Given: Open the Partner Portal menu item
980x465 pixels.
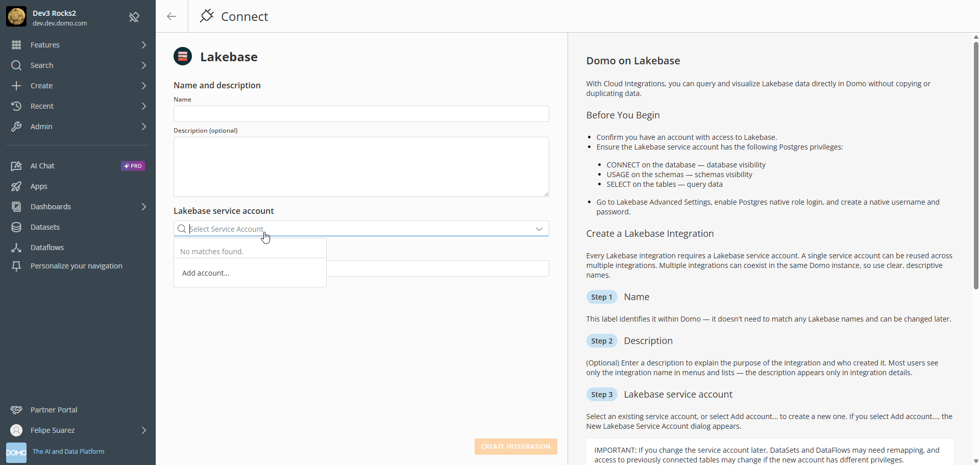Looking at the screenshot, I should 78,410.
